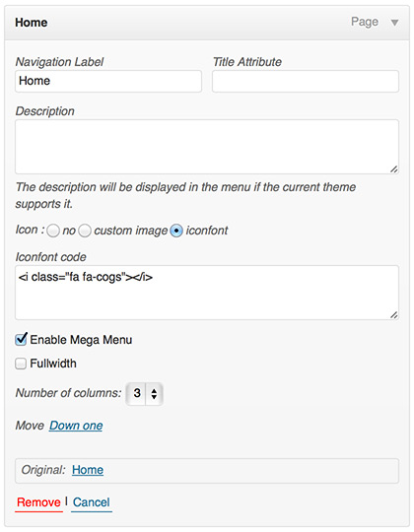This screenshot has height=532, width=414.
Task: Open the Number of columns dropdown
Action: (144, 393)
